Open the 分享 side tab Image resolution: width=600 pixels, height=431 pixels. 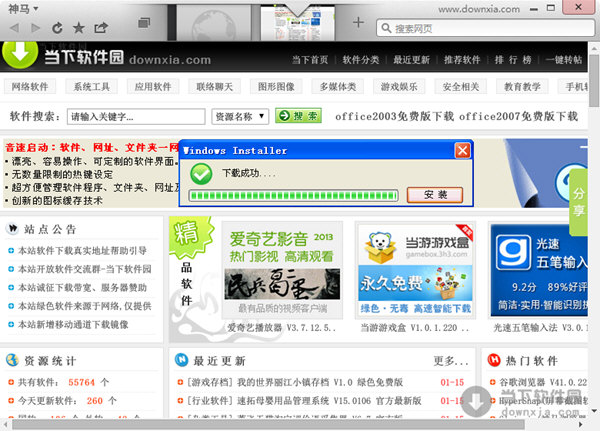(579, 202)
